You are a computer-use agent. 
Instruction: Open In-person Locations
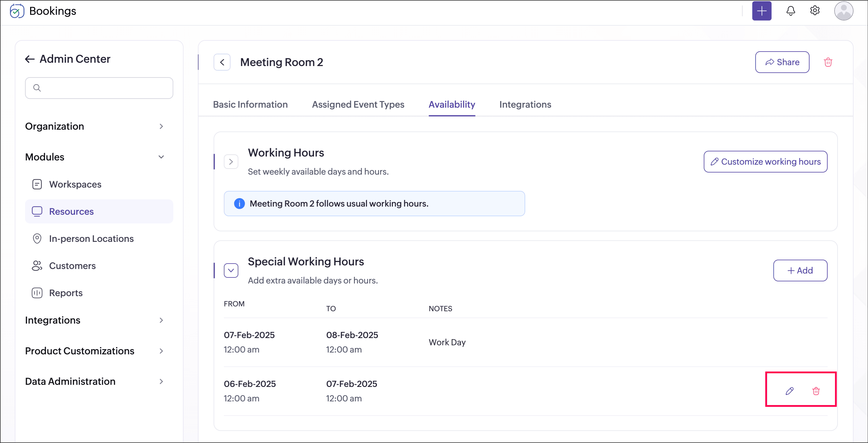click(91, 239)
